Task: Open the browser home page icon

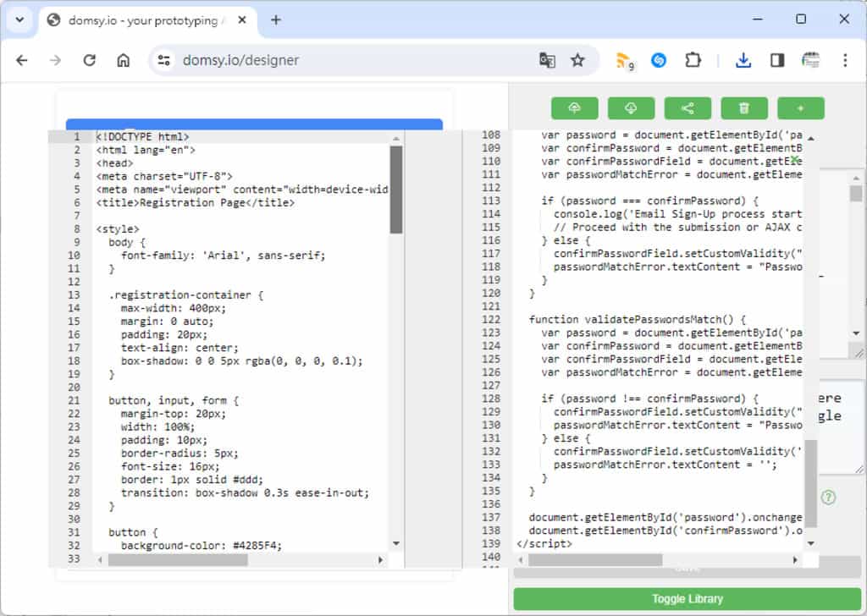Action: click(x=124, y=60)
